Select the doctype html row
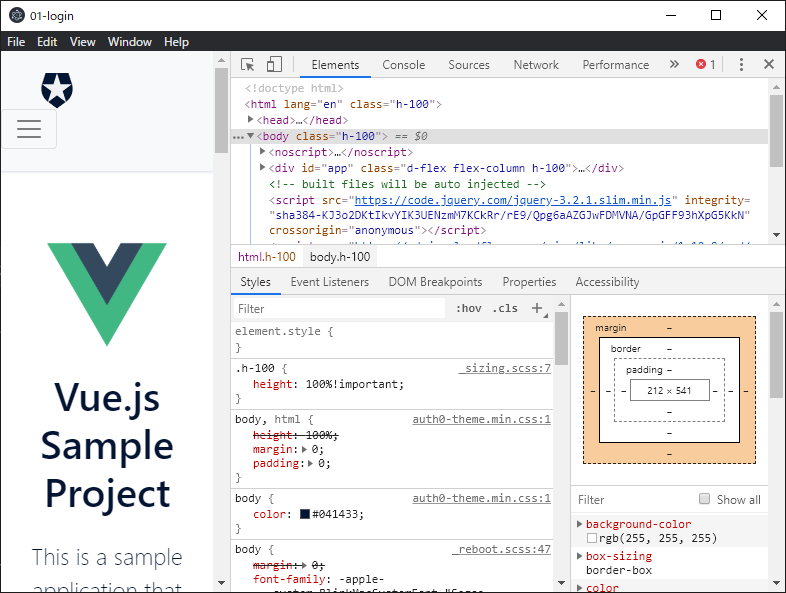 (x=294, y=88)
